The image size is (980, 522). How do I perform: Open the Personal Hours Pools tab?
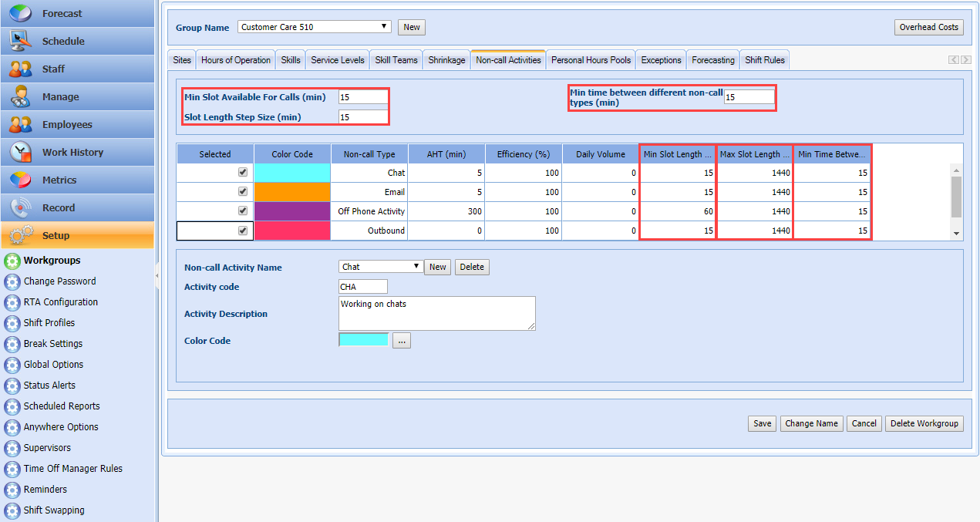point(591,60)
